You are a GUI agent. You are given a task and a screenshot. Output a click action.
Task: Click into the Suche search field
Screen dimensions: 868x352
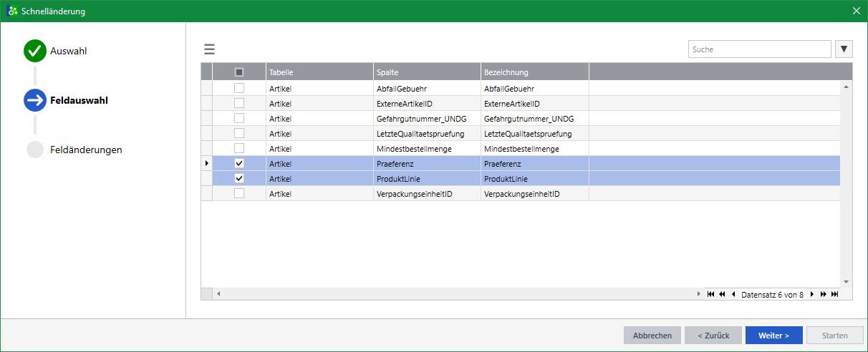pyautogui.click(x=760, y=49)
